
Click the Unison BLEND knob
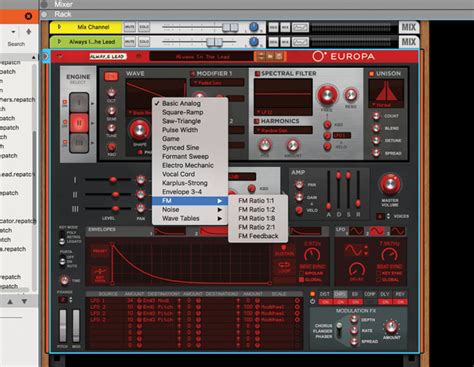376,128
